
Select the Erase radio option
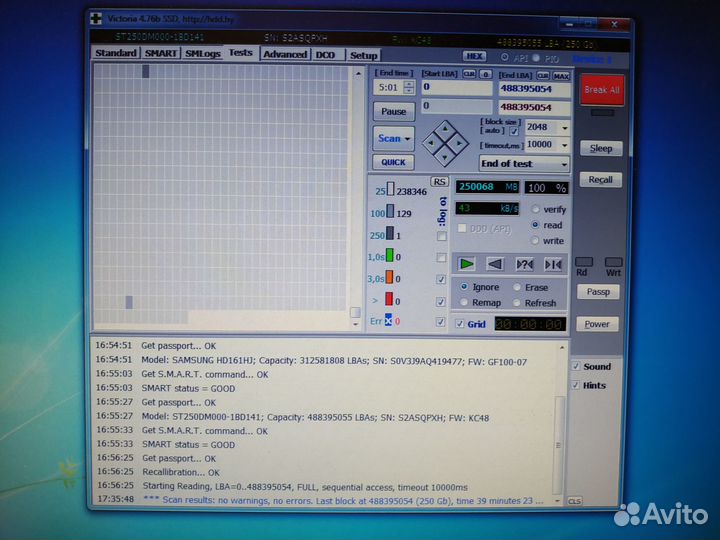[x=517, y=287]
